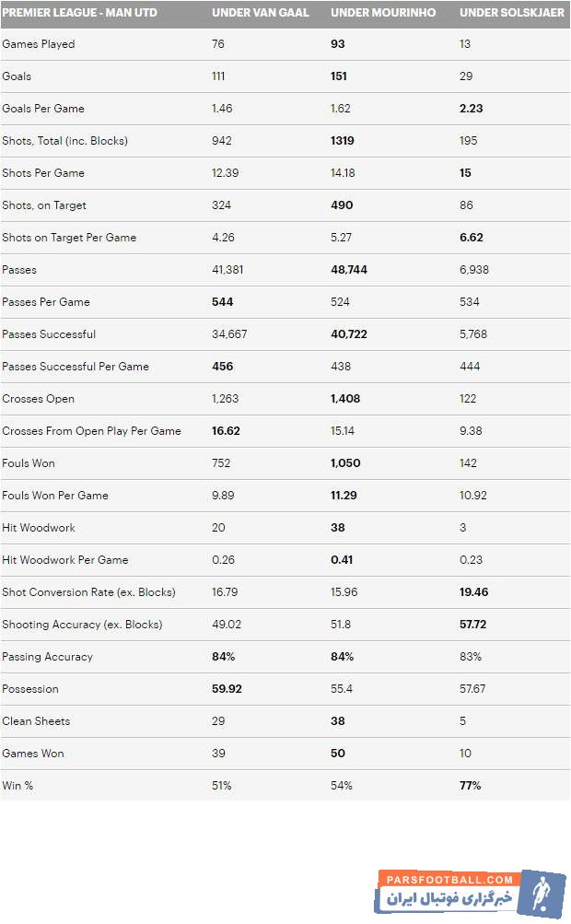
Task: Click the Fouls Won row label
Action: [29, 463]
